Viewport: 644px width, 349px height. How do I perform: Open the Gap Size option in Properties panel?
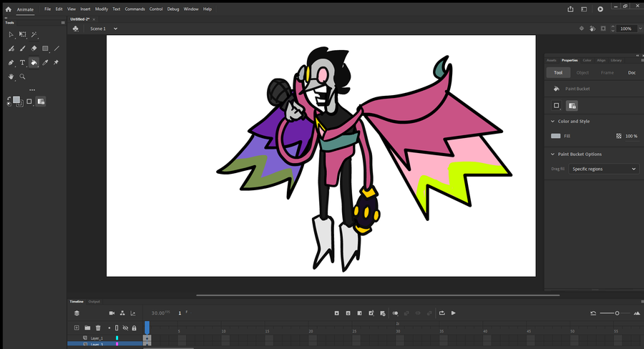(x=556, y=106)
